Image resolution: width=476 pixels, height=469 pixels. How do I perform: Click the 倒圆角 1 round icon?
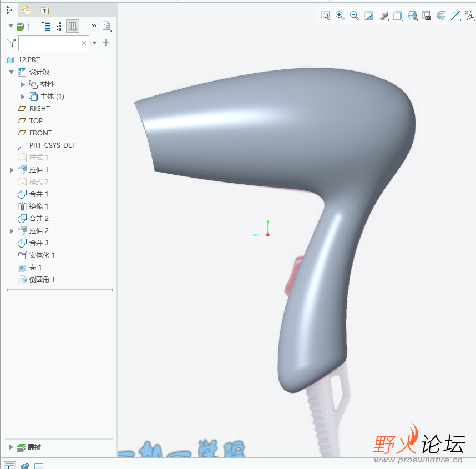[x=22, y=280]
